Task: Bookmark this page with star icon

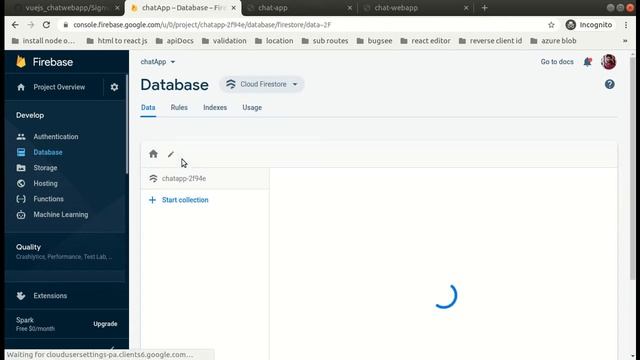Action: click(x=551, y=25)
